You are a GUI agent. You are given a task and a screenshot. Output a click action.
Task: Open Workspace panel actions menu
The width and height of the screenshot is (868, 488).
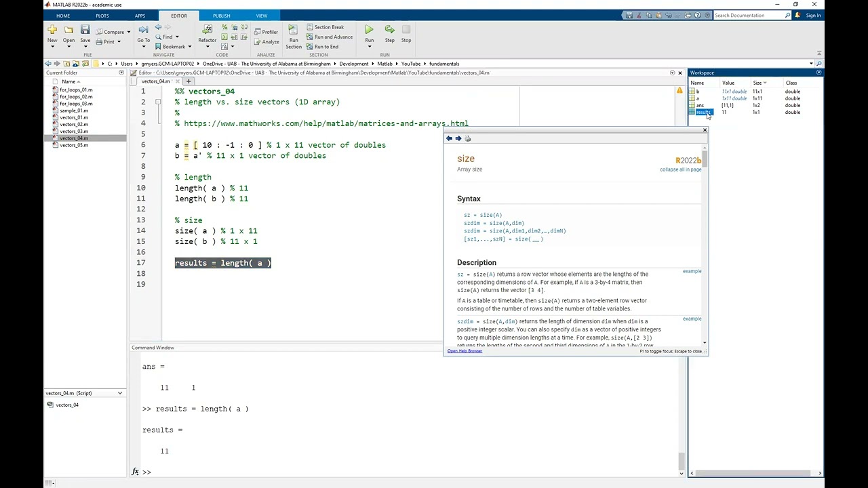818,73
